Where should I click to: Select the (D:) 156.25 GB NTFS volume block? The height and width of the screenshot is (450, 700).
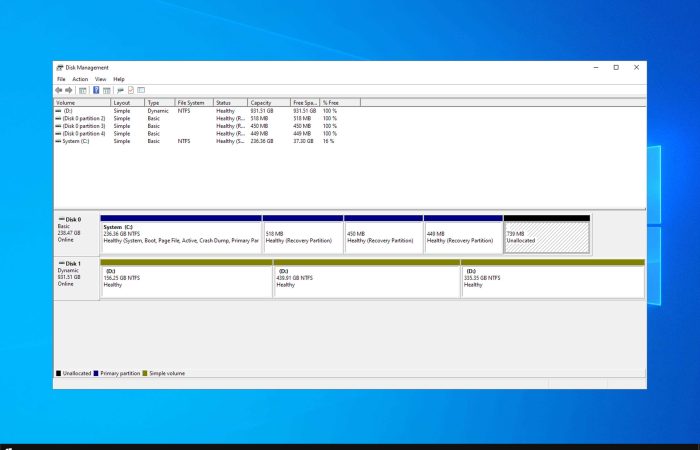click(x=187, y=278)
